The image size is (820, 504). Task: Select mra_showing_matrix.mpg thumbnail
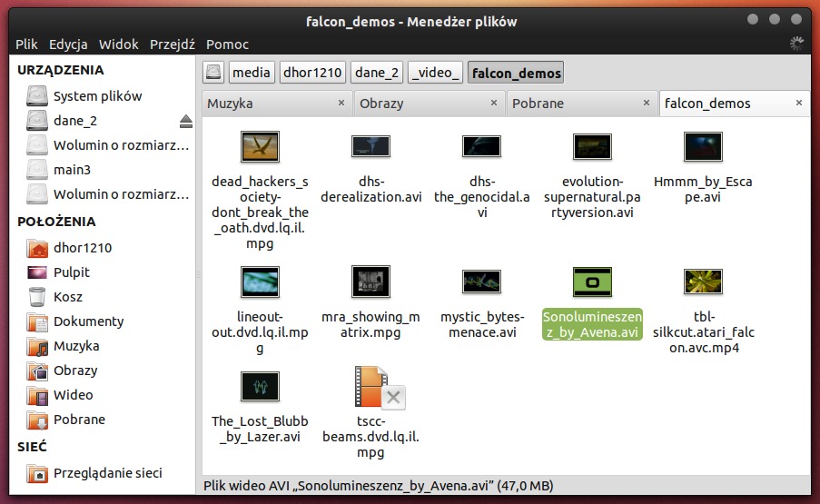pyautogui.click(x=370, y=282)
